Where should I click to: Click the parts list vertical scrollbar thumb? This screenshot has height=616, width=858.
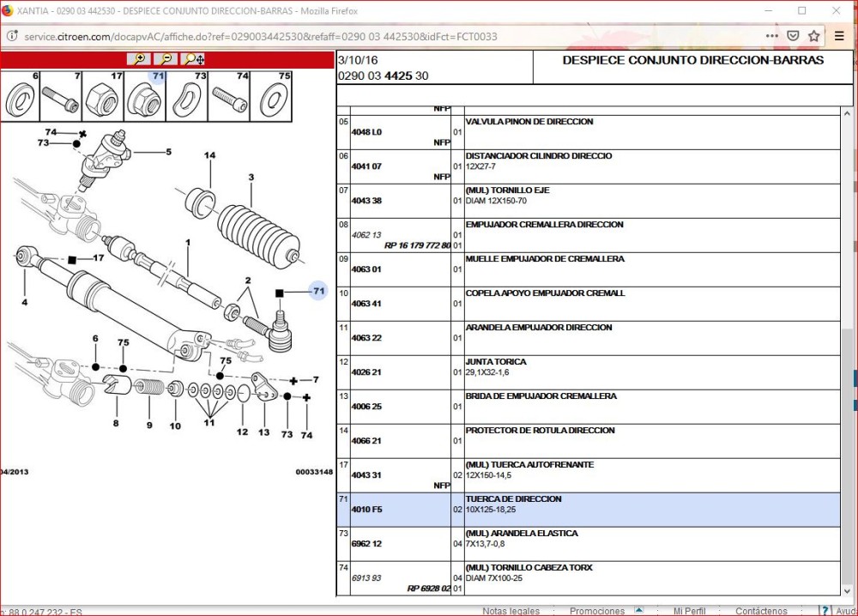(847, 456)
